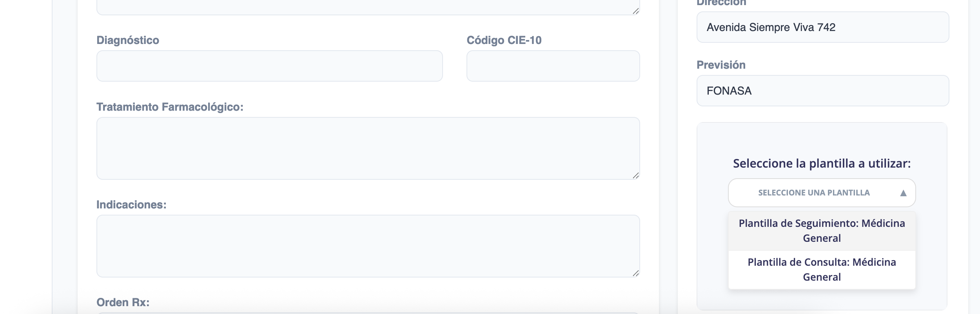Select the Avenida Siempre Viva 742 address field
This screenshot has height=314, width=980.
[x=823, y=27]
